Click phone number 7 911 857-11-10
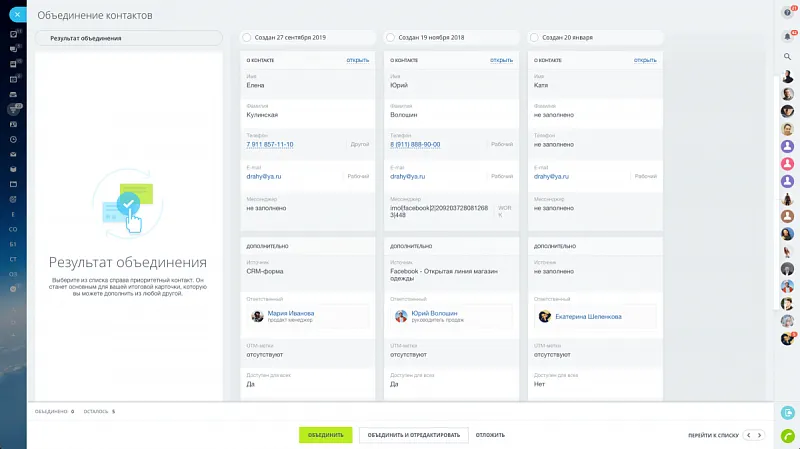Viewport: 800px width, 449px height. (270, 144)
